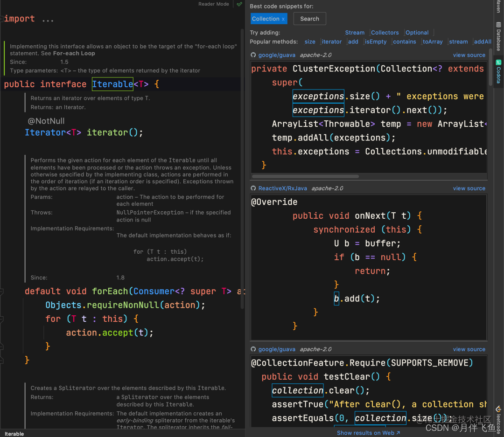Click temp.addAll(exceptions) line in snippet

[333, 138]
